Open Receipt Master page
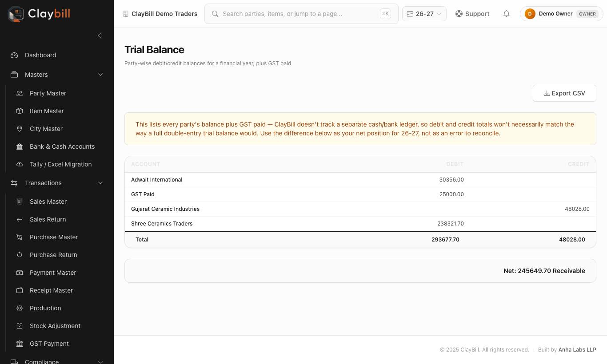Viewport: 607px width, 364px height. [x=51, y=290]
